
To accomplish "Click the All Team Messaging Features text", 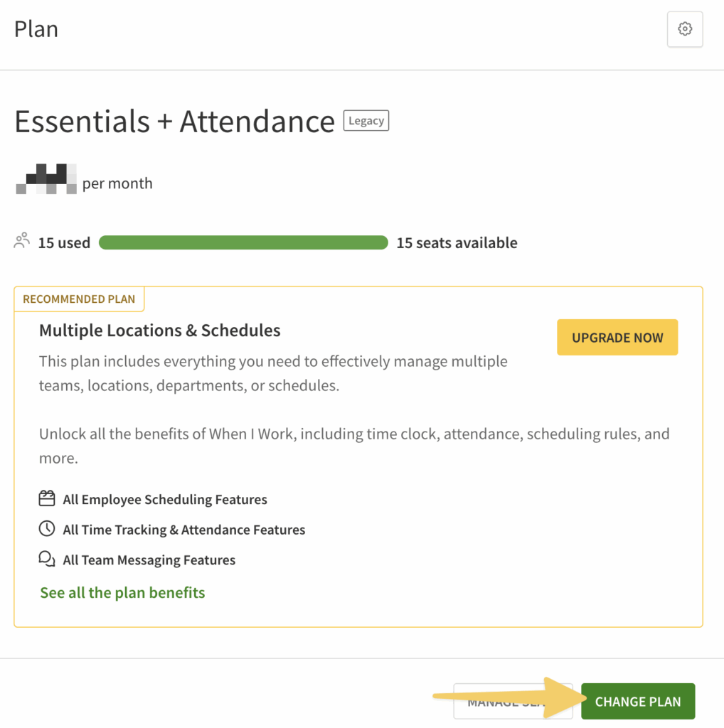I will 149,560.
